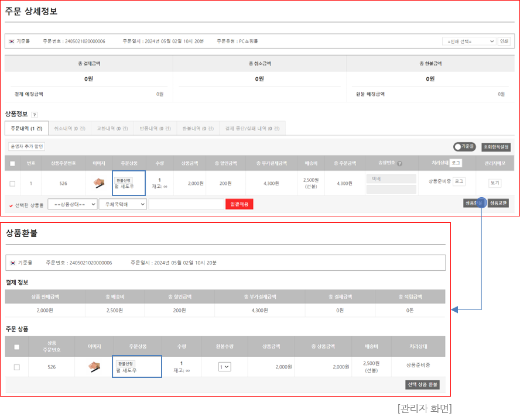Image resolution: width=520 pixels, height=420 pixels.
Task: Open the 인쇄 선택 dropdown
Action: 468,42
